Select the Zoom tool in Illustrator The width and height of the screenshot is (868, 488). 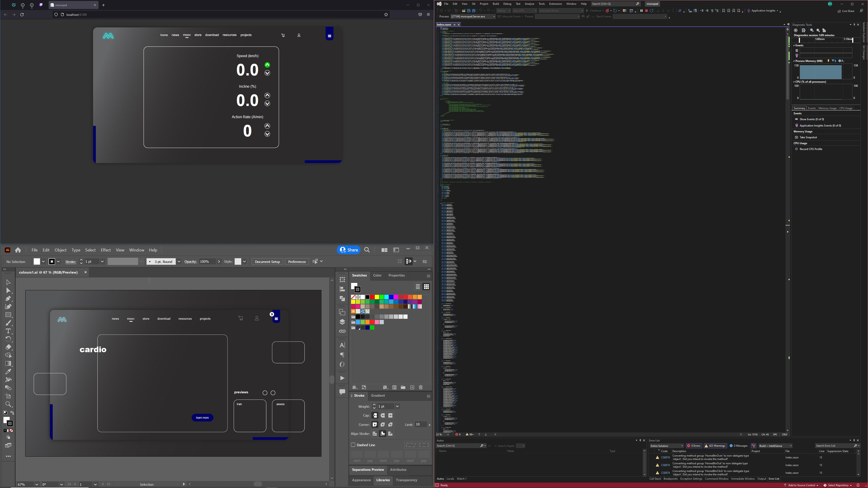coord(8,404)
